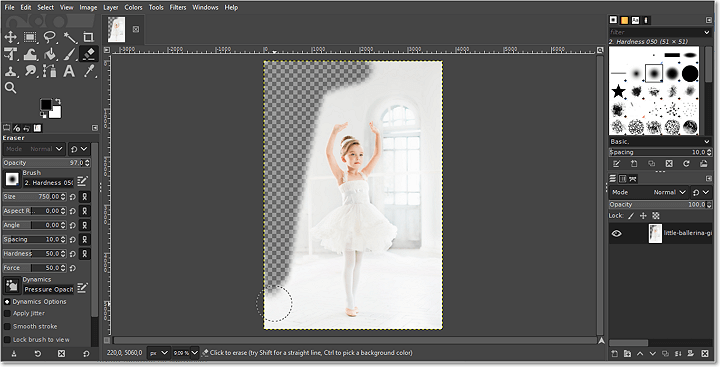This screenshot has width=720, height=367.
Task: Toggle the link button beside Angle
Action: [84, 225]
